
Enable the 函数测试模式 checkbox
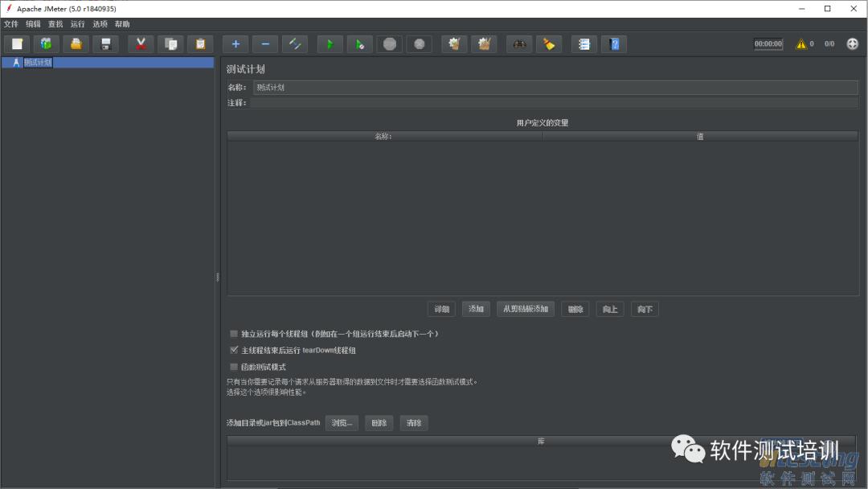point(234,367)
